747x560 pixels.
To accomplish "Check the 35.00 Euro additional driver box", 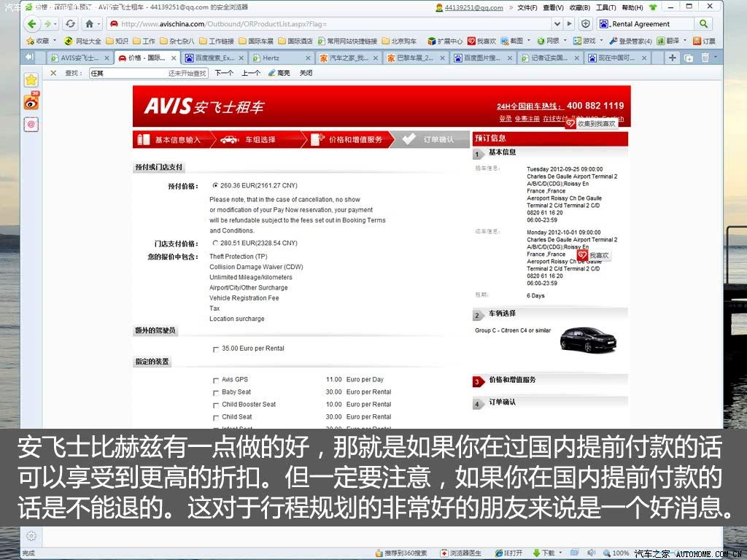I will click(x=216, y=349).
